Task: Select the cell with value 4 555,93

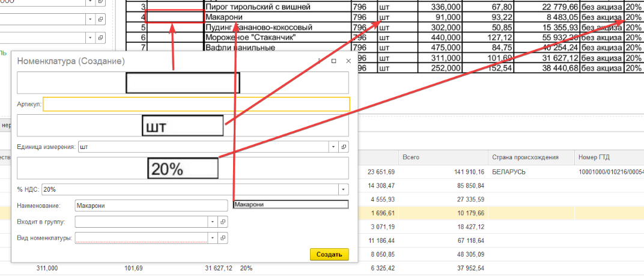Action: [x=382, y=199]
